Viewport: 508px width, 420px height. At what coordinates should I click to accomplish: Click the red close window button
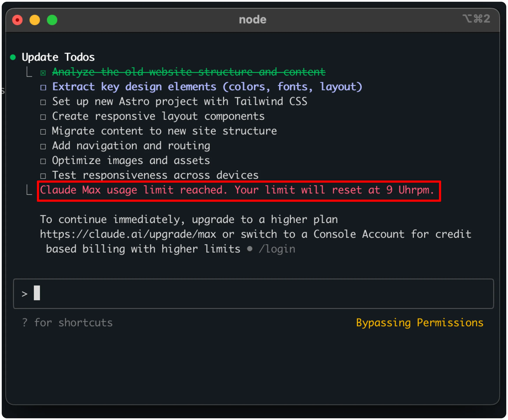point(17,20)
